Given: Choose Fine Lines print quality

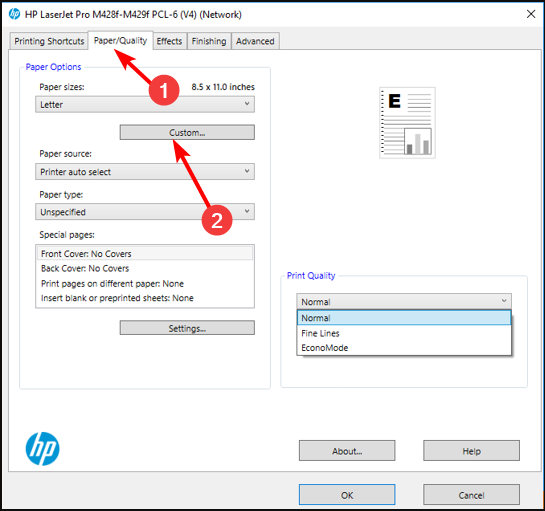Looking at the screenshot, I should pos(404,333).
